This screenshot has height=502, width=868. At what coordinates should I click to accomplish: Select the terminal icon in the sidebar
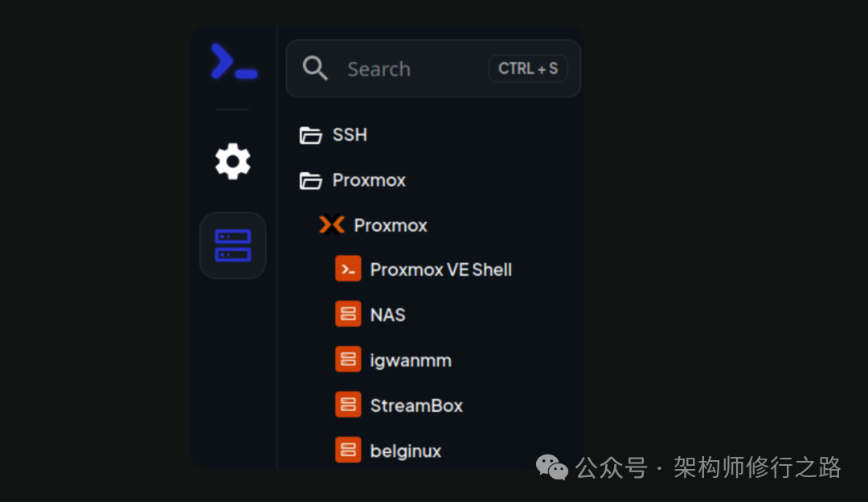click(x=232, y=61)
